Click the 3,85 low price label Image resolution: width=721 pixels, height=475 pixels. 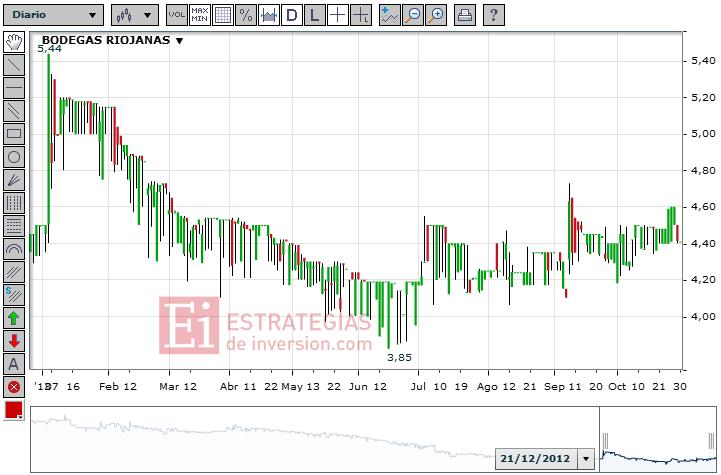coord(399,357)
